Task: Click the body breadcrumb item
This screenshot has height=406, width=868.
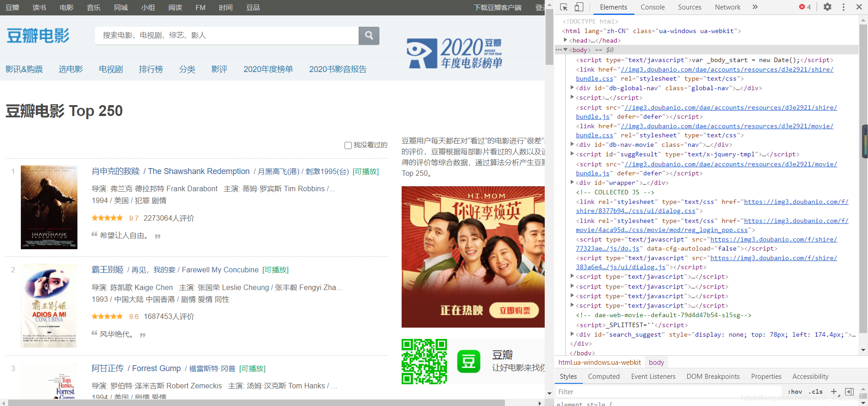Action: tap(656, 362)
